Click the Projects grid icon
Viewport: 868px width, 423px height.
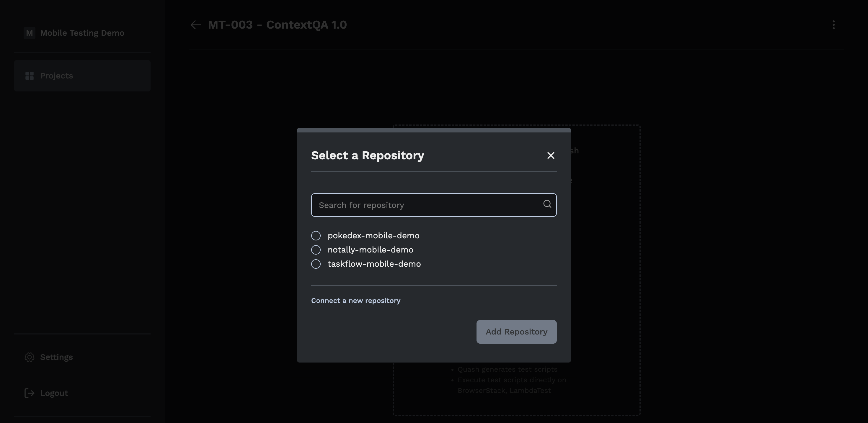(x=30, y=76)
